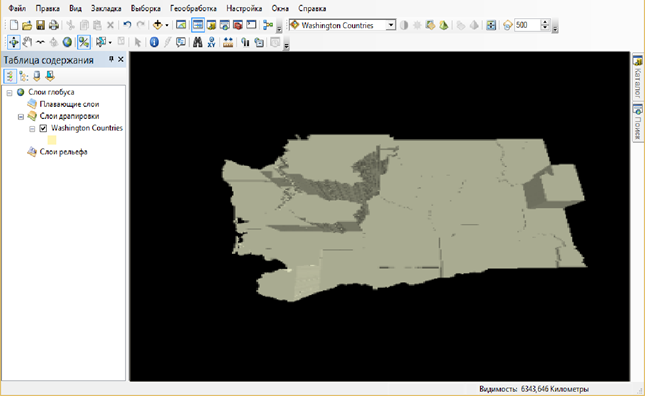
Task: Click the 500 value input field
Action: [x=527, y=25]
